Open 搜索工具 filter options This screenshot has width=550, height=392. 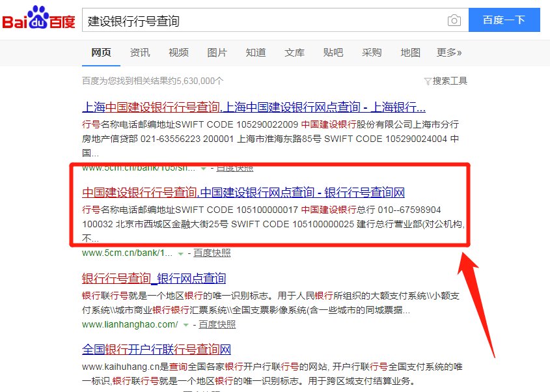click(x=446, y=81)
